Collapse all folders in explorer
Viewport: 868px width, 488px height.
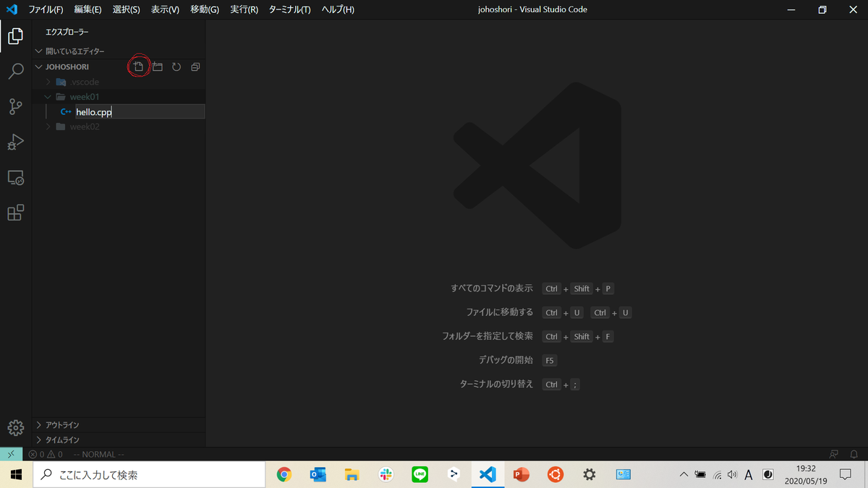point(195,67)
